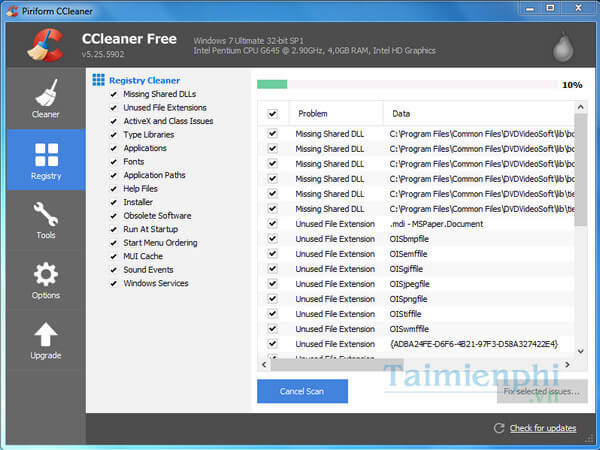Screen dimensions: 600x450
Task: Sort by Data column header
Action: tap(479, 114)
